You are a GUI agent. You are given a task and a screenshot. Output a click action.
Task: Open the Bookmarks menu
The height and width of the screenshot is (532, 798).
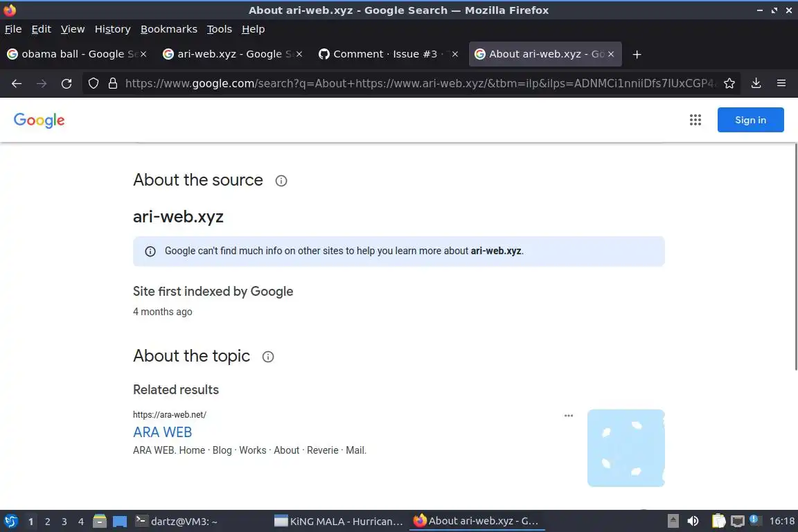coord(169,29)
